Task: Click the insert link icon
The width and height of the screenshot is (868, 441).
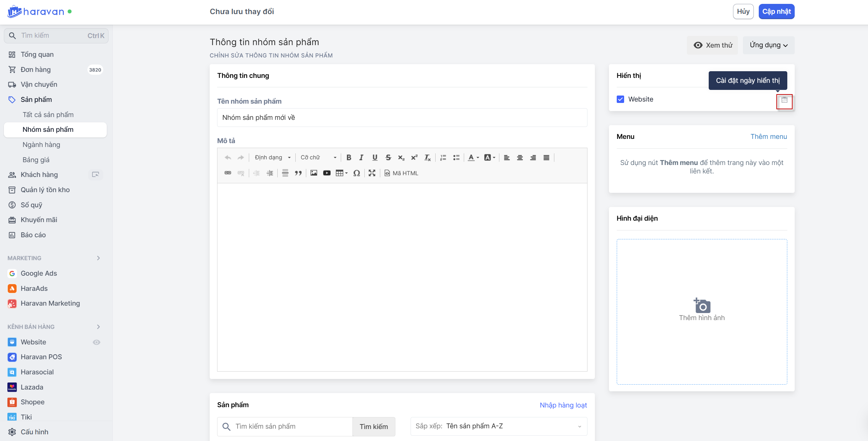Action: [x=228, y=173]
